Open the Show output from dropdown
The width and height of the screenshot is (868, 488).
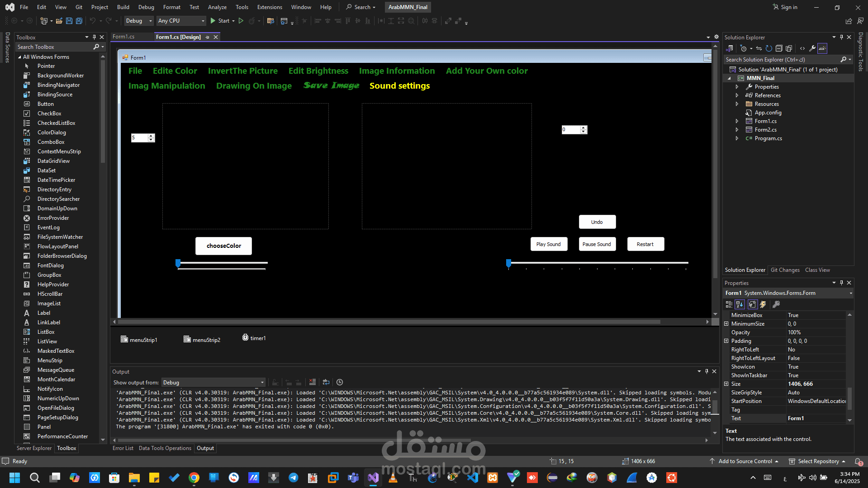coord(213,383)
